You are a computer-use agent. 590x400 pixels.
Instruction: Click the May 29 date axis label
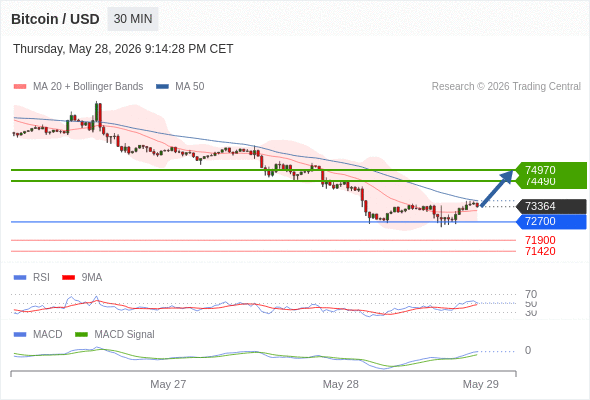pyautogui.click(x=481, y=384)
